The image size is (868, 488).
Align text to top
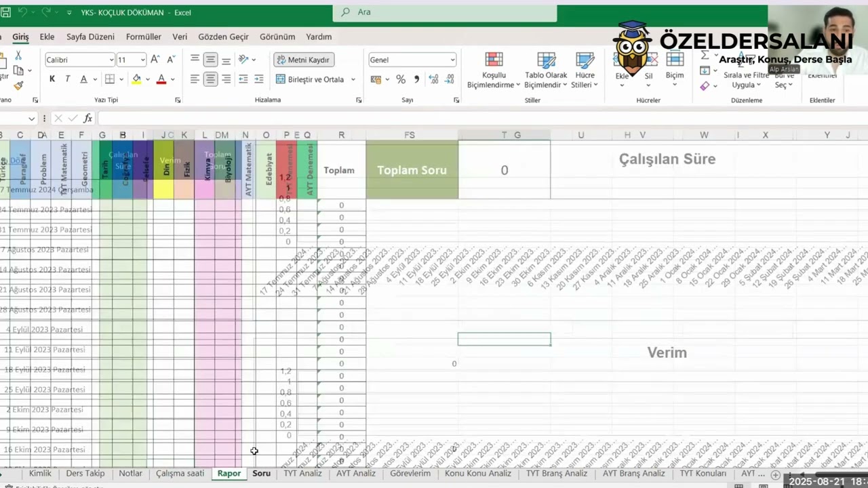point(195,60)
